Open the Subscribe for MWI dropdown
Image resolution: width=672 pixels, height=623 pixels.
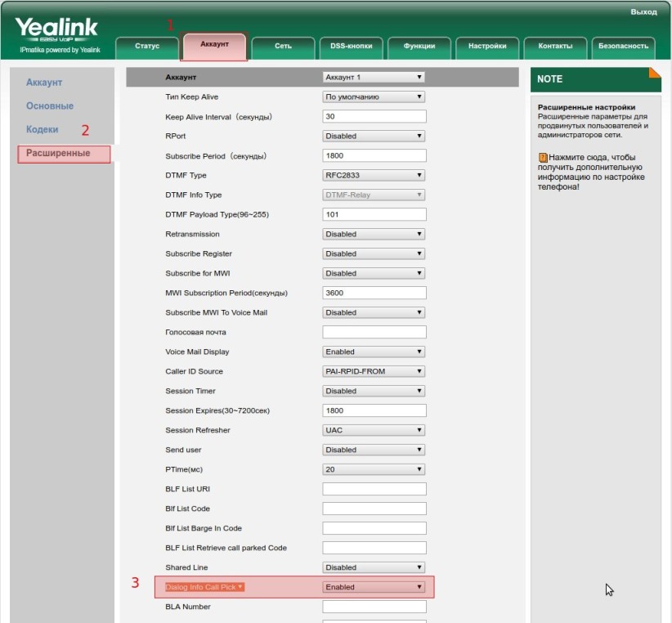(x=374, y=273)
